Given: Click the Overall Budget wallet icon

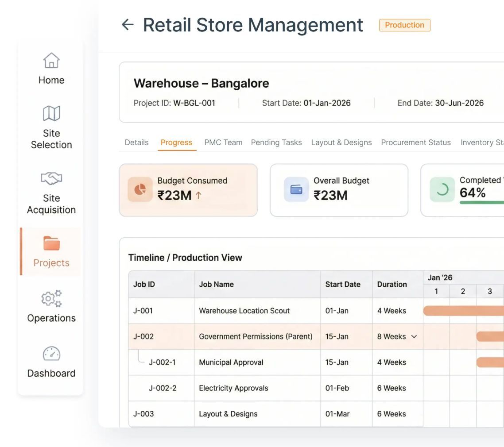Looking at the screenshot, I should click(296, 189).
